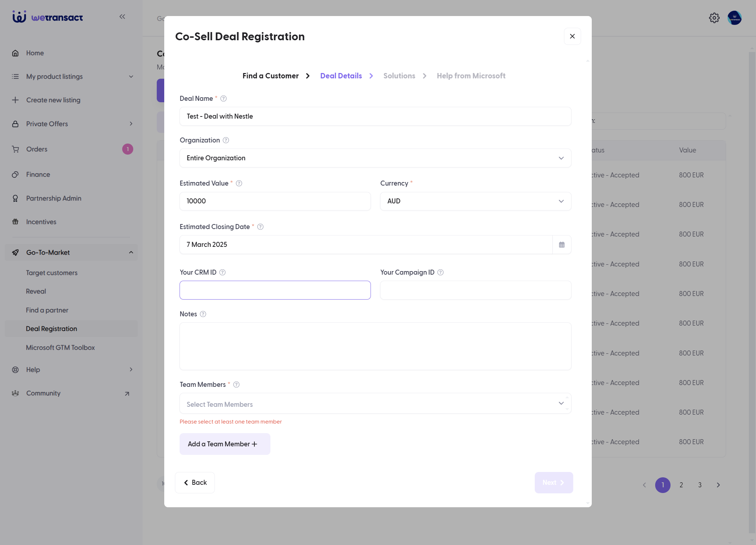Screen dimensions: 756x545
Task: Click the Orders cart icon
Action: 15,149
